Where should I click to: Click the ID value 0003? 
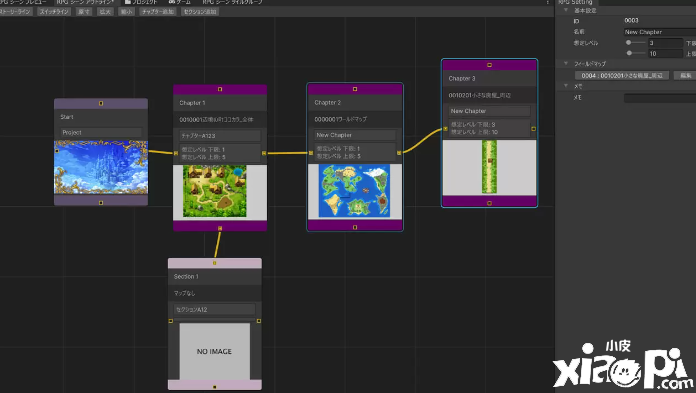click(x=631, y=20)
